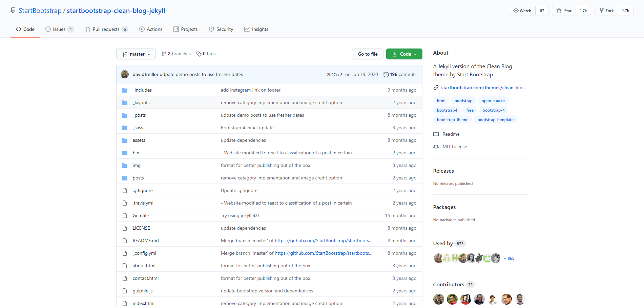
Task: Open commit hash 2b27cc8
Action: [334, 75]
